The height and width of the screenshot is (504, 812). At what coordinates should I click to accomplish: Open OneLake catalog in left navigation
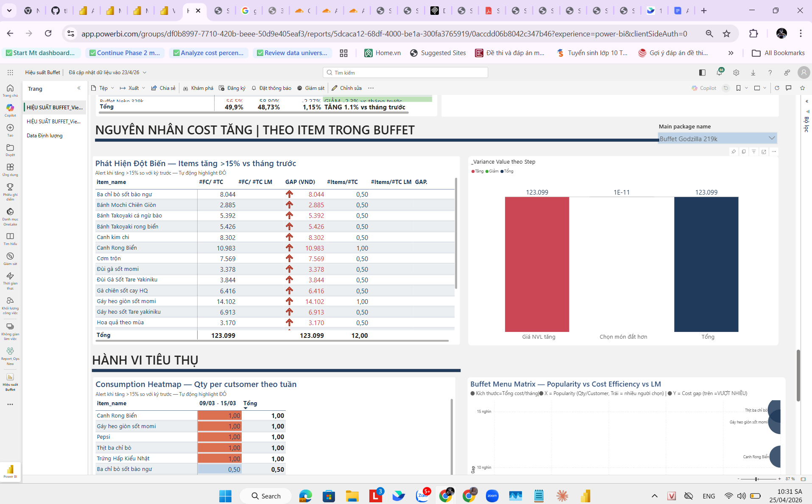point(10,216)
